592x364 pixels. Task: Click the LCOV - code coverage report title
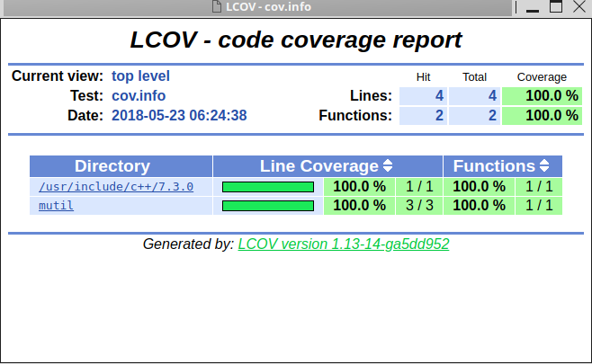coord(296,40)
